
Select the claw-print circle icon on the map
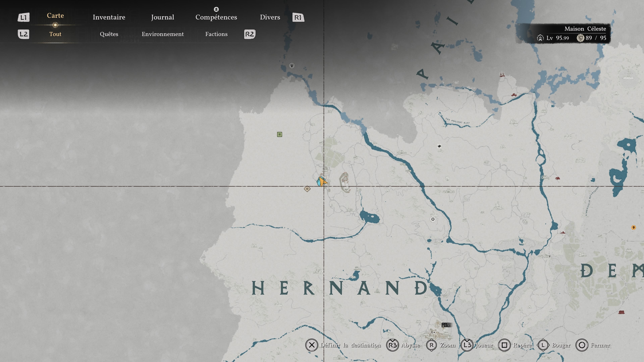tap(291, 66)
